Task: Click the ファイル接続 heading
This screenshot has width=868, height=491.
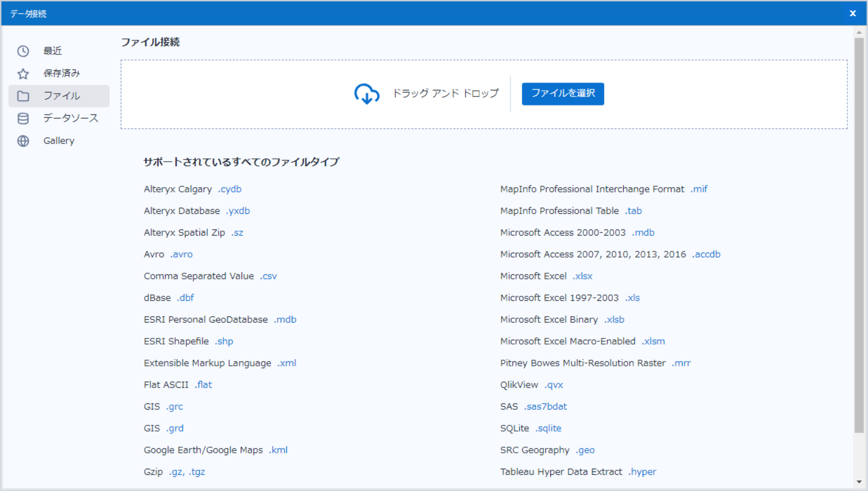Action: [x=150, y=42]
